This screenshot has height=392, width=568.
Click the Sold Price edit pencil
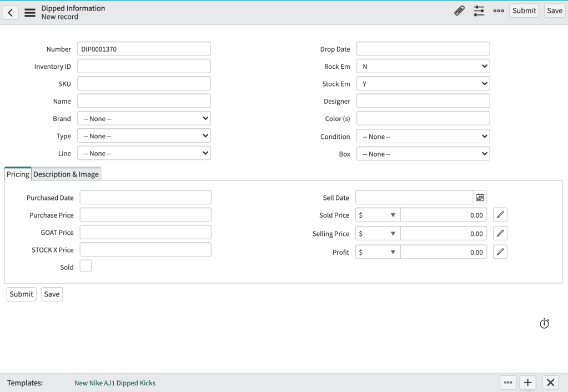point(500,215)
